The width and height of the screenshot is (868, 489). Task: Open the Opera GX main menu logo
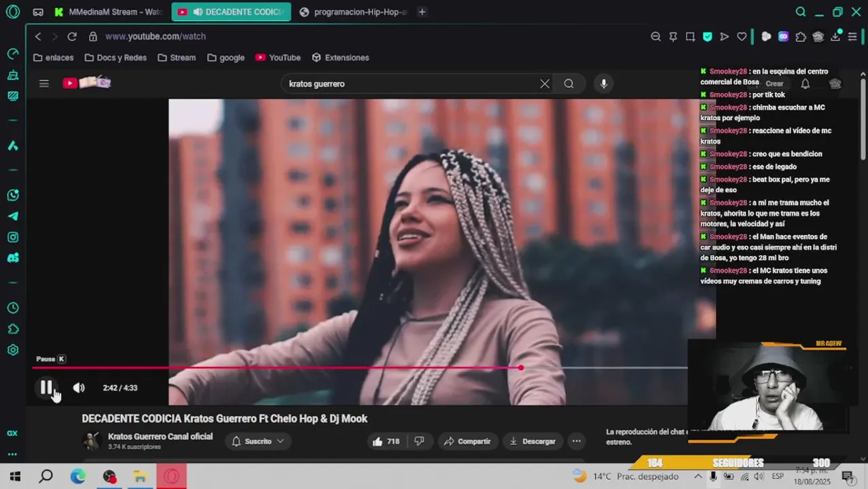[x=13, y=12]
